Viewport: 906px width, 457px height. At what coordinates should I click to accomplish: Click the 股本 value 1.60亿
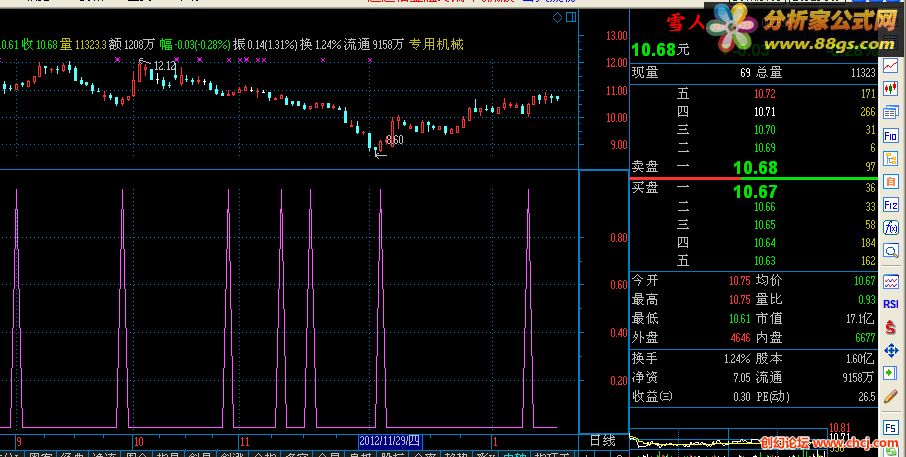[x=860, y=359]
